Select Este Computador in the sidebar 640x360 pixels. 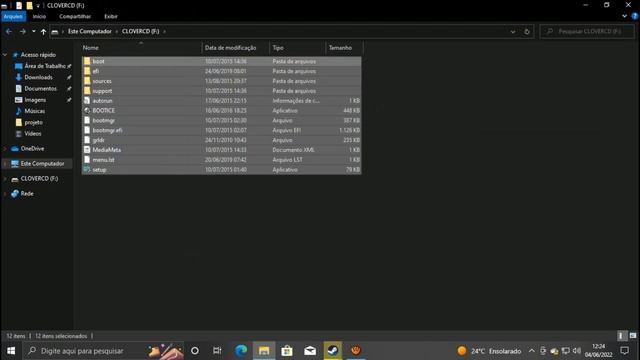point(42,164)
